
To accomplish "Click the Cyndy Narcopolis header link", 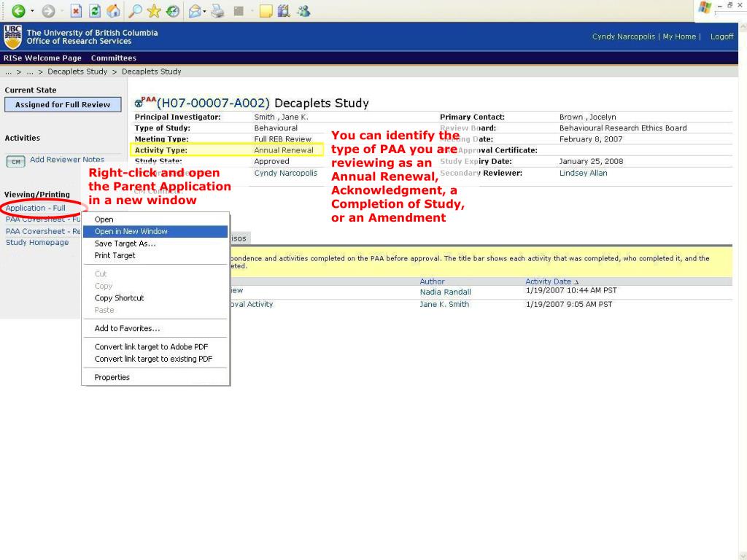I will (623, 36).
